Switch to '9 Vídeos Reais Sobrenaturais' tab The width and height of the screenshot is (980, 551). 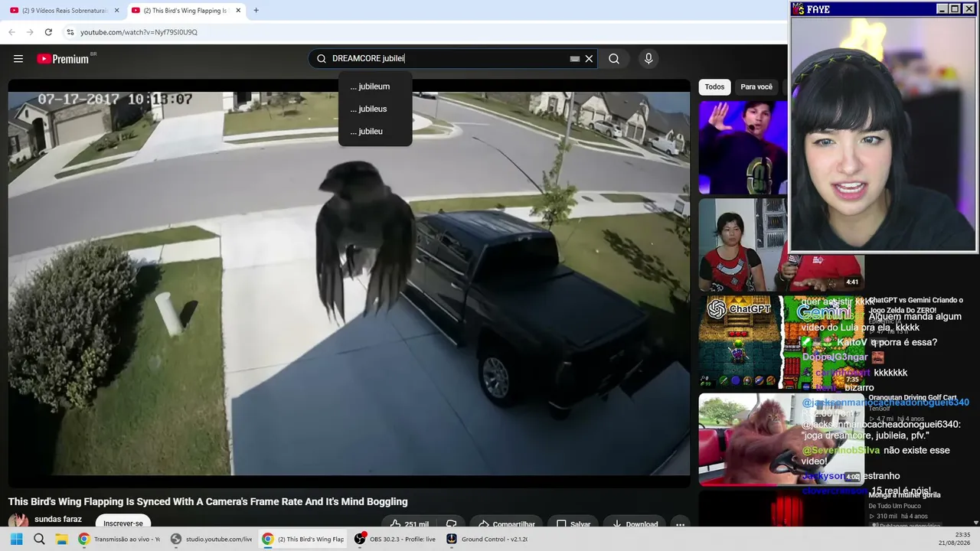coord(64,11)
